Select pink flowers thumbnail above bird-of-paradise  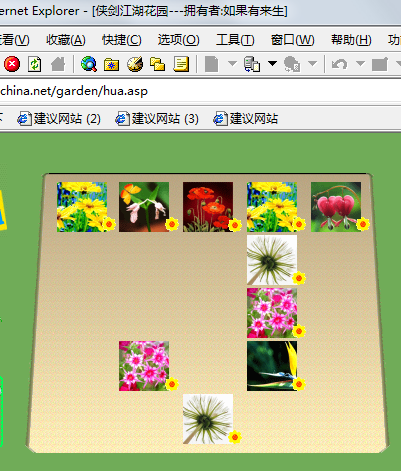click(x=272, y=313)
